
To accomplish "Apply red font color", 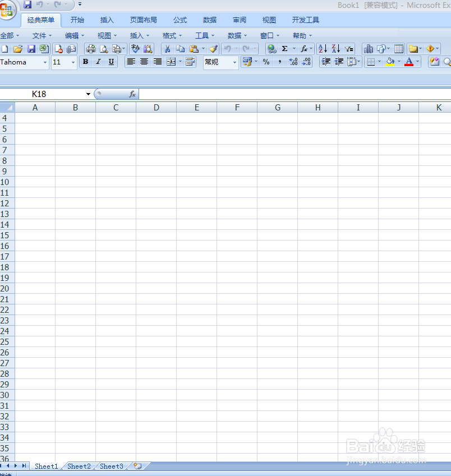I will click(x=409, y=62).
